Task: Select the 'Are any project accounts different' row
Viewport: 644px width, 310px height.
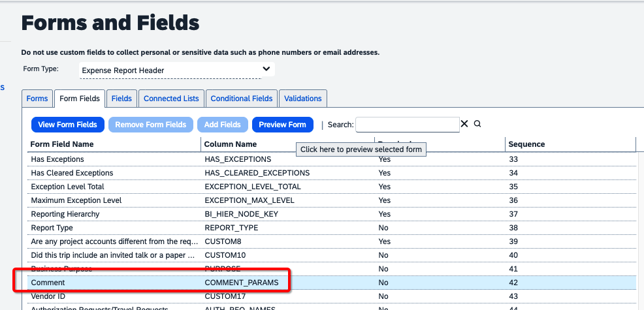Action: click(x=332, y=241)
